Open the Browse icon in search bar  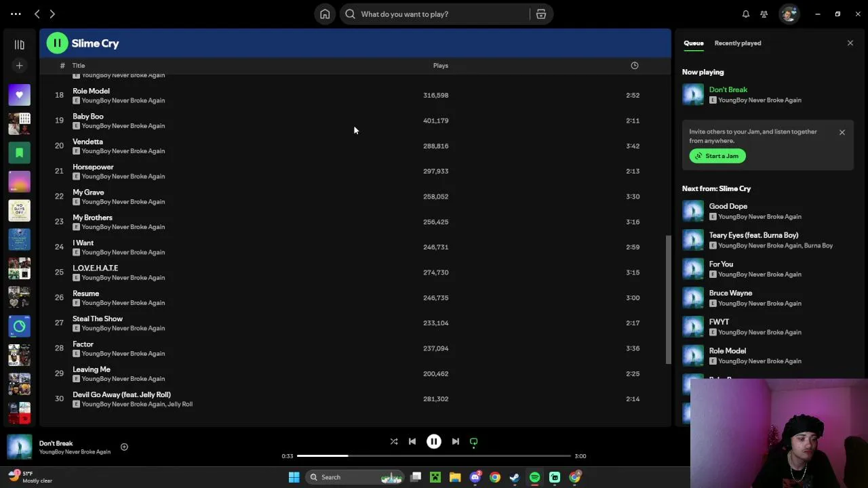541,14
